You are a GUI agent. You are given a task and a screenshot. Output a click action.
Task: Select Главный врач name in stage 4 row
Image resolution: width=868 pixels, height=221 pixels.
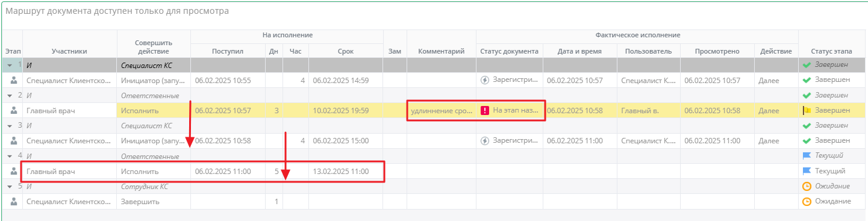click(51, 171)
